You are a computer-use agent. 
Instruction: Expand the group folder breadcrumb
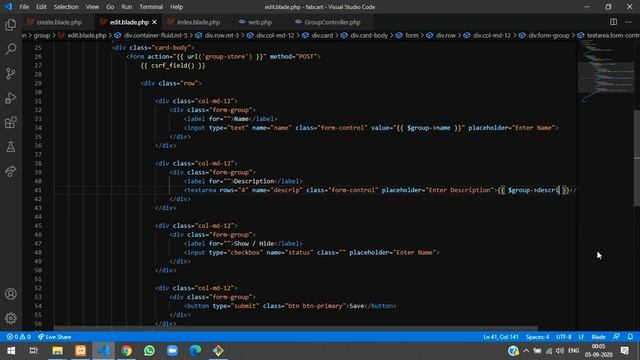(x=42, y=36)
